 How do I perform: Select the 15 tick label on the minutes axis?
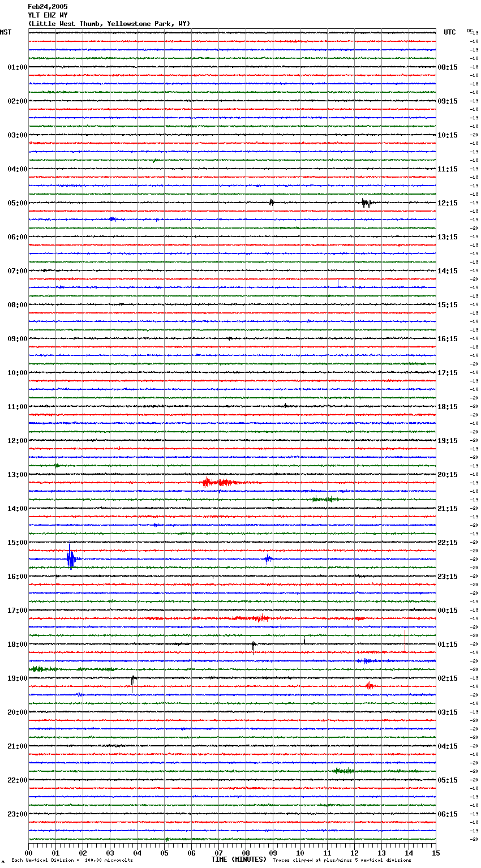[436, 853]
